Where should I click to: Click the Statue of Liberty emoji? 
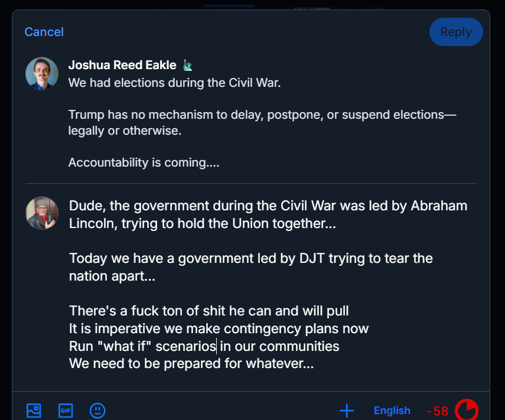[x=187, y=65]
